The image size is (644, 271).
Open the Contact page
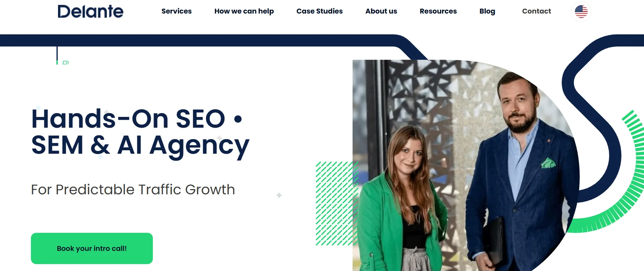click(536, 11)
